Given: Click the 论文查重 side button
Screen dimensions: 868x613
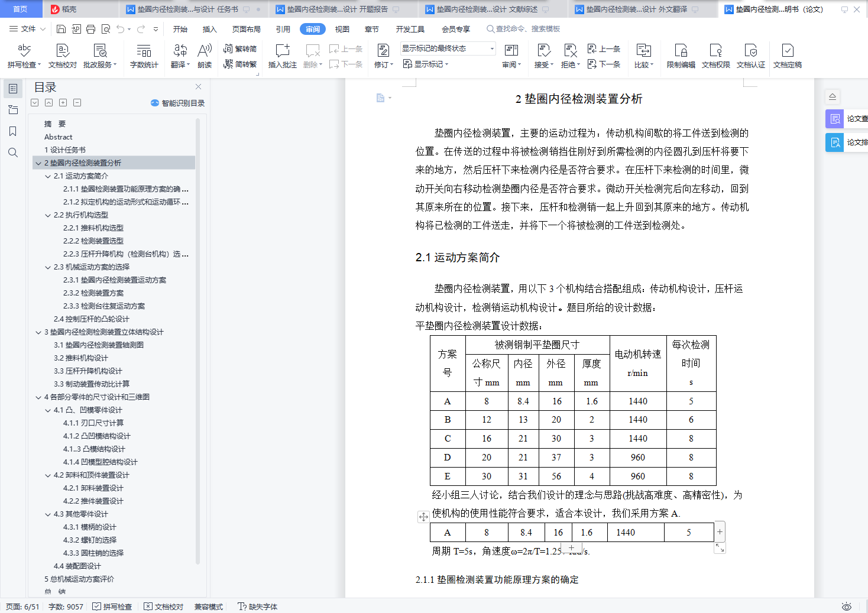Looking at the screenshot, I should [x=847, y=119].
